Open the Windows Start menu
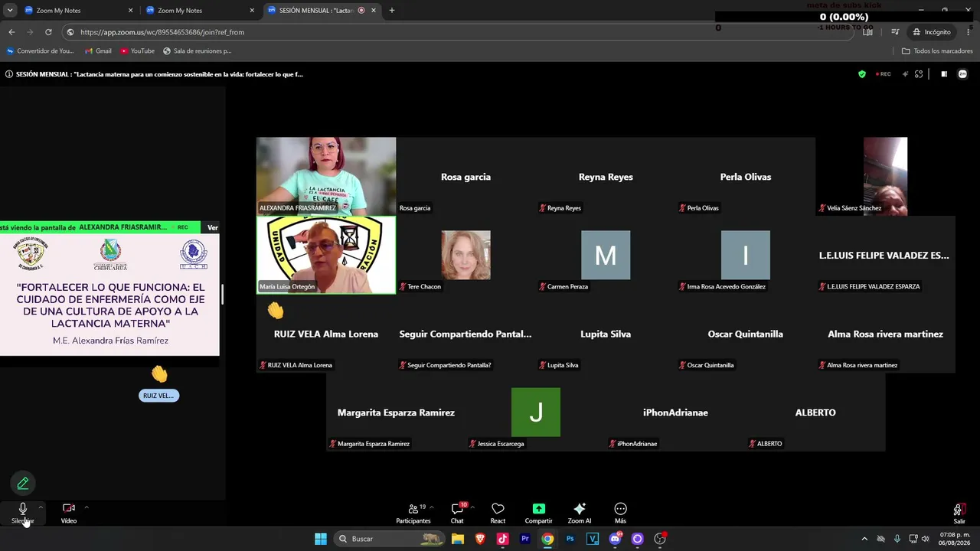This screenshot has width=980, height=551. [x=321, y=539]
